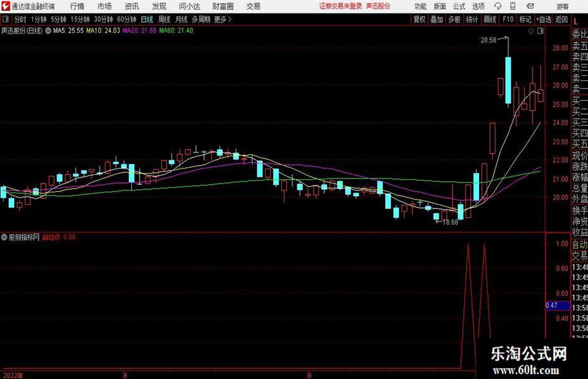Click the MA5: 25.55 indicator label
This screenshot has height=379, width=588.
coord(68,30)
